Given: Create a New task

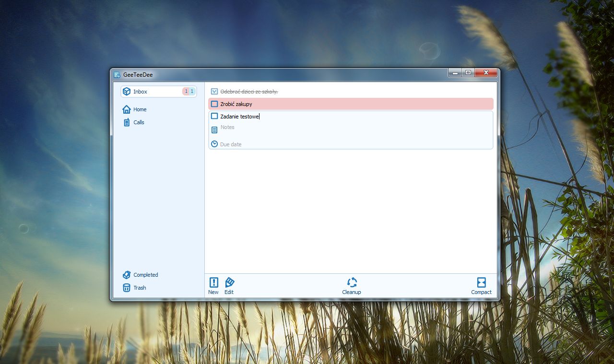Looking at the screenshot, I should [x=213, y=286].
